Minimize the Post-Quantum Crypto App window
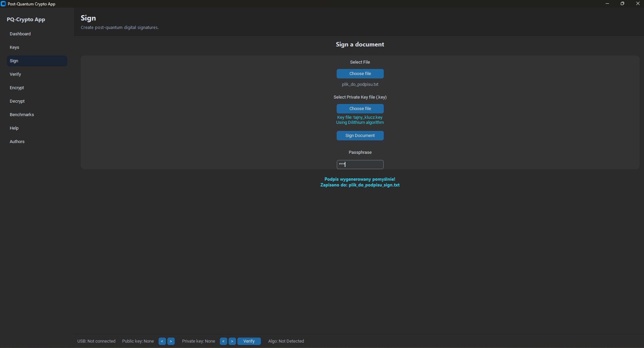 tap(607, 4)
